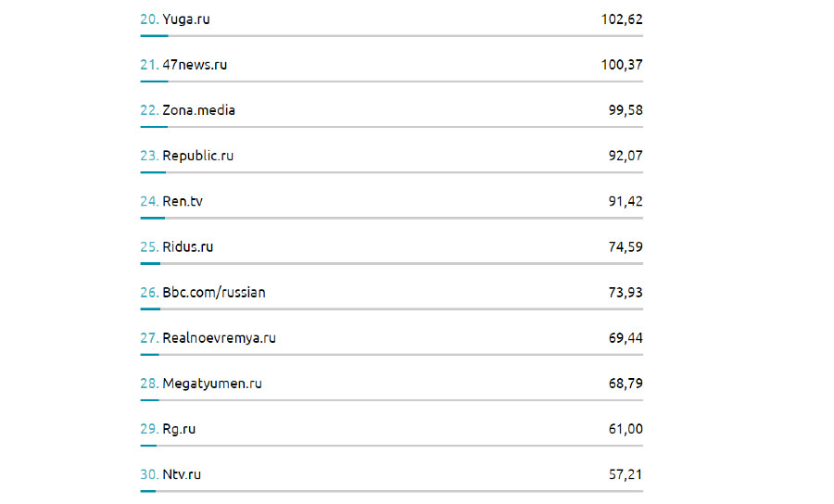The height and width of the screenshot is (504, 834).
Task: Open the Ridus.ru entry
Action: [187, 246]
